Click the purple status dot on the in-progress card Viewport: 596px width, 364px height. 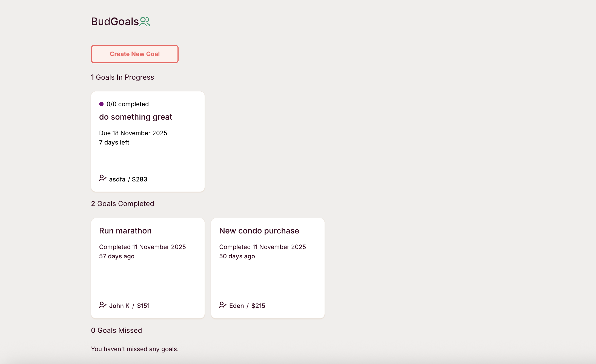[102, 103]
